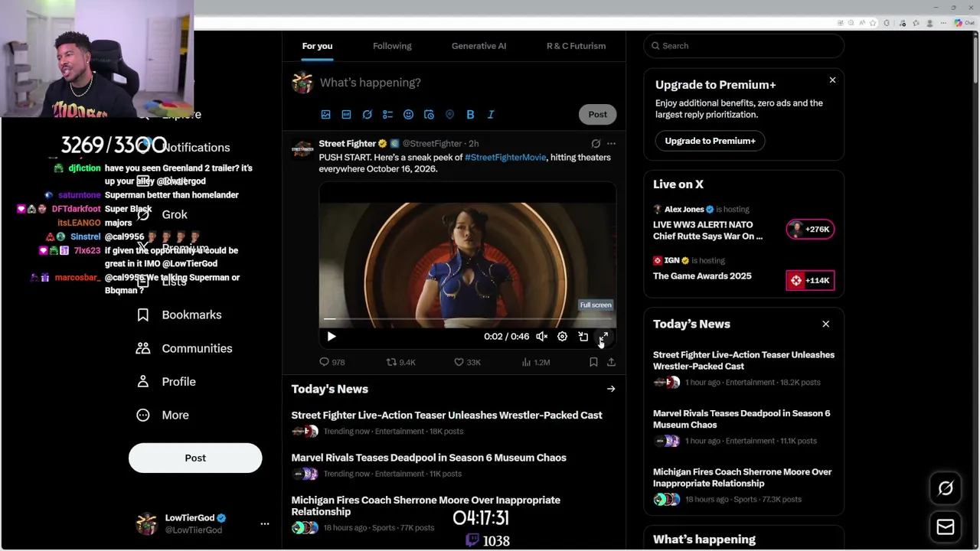Schedule the post with calendar icon
The width and height of the screenshot is (980, 551).
click(x=429, y=115)
